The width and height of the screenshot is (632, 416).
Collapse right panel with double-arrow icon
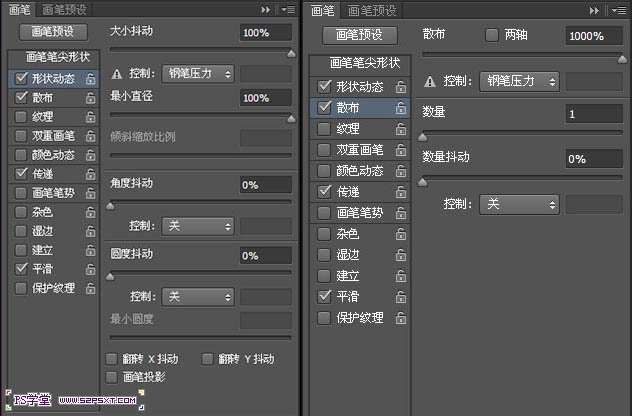coord(594,10)
